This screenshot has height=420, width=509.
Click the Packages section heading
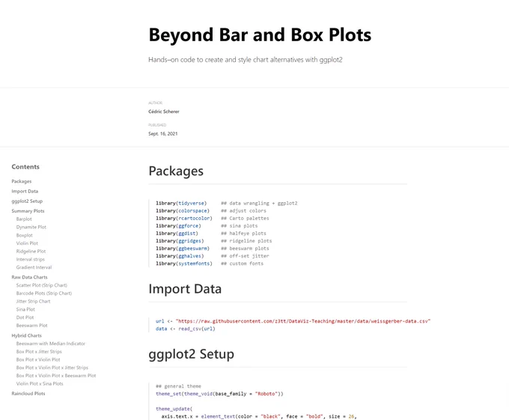(x=176, y=171)
